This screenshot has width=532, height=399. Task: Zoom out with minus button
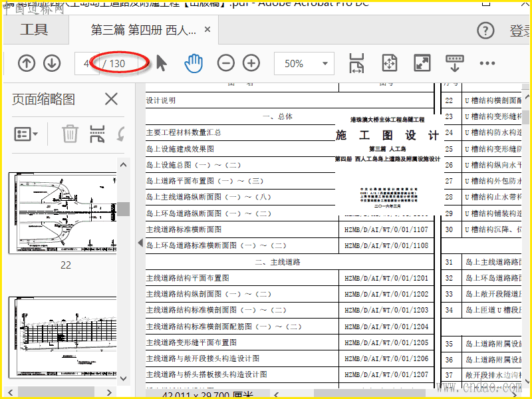[226, 63]
